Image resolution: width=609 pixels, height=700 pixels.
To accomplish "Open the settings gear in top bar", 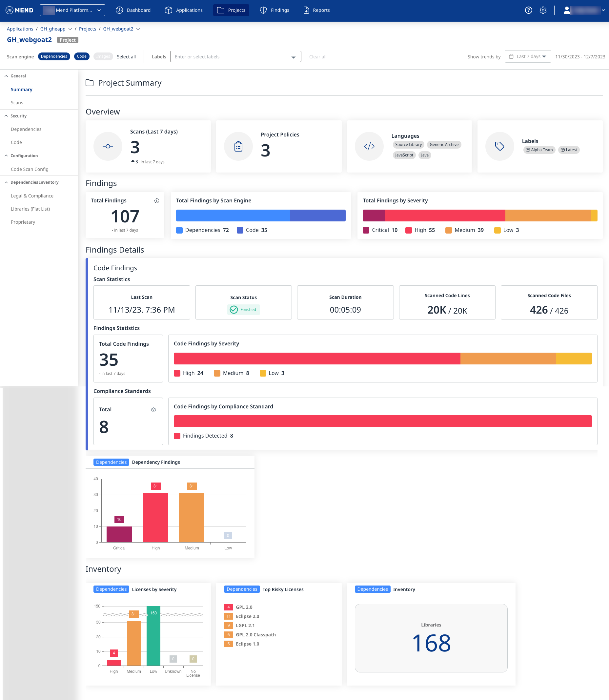I will 543,10.
